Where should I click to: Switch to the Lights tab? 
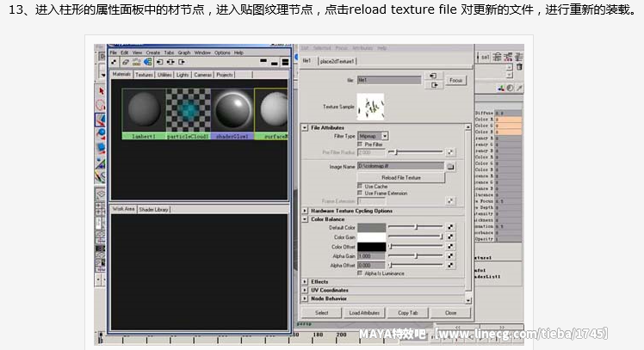click(x=183, y=75)
